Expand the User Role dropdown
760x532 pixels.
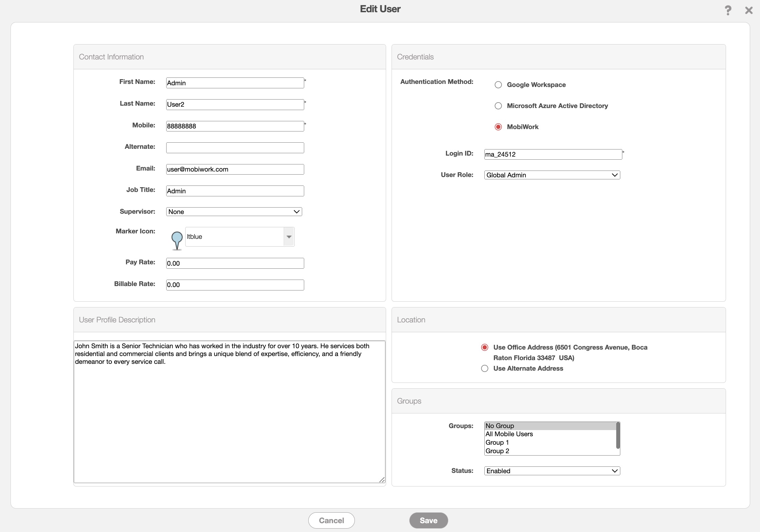(552, 175)
